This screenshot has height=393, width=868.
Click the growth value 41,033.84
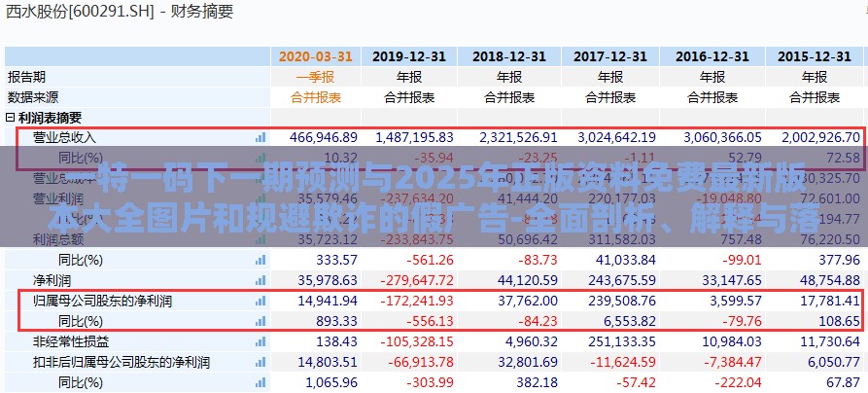[627, 260]
